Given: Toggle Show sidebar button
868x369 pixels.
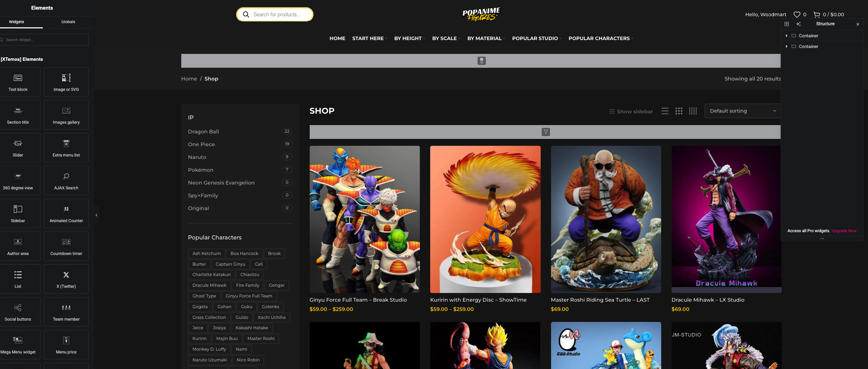Looking at the screenshot, I should pos(631,111).
